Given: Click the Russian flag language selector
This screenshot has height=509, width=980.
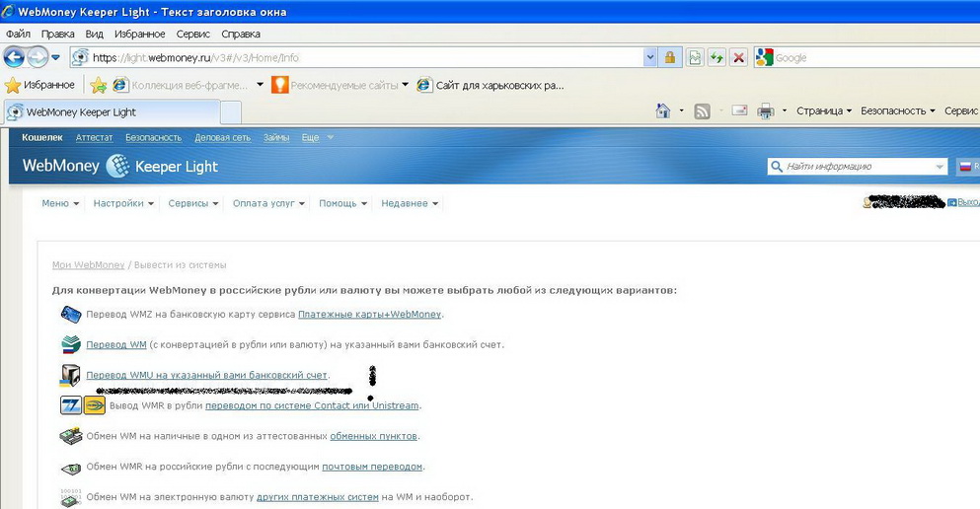Looking at the screenshot, I should click(x=966, y=166).
